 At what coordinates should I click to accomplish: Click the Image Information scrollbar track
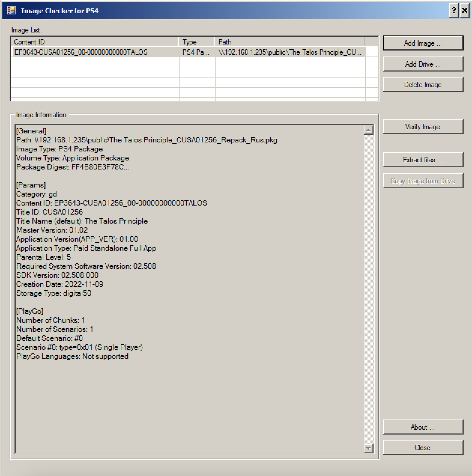click(x=368, y=288)
